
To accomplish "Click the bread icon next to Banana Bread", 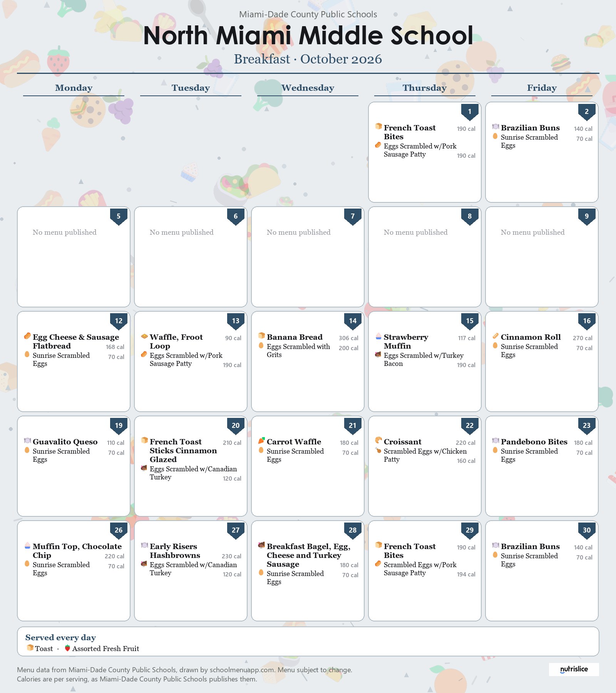I will (x=261, y=336).
